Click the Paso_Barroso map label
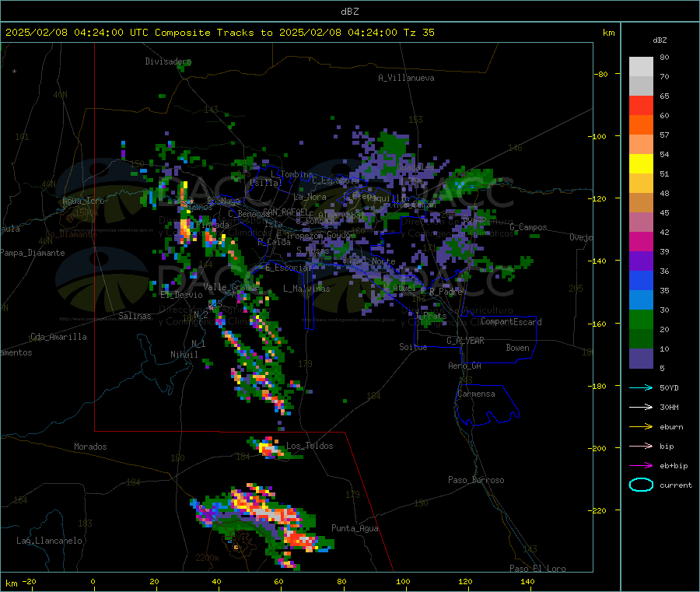This screenshot has width=700, height=592. point(476,480)
